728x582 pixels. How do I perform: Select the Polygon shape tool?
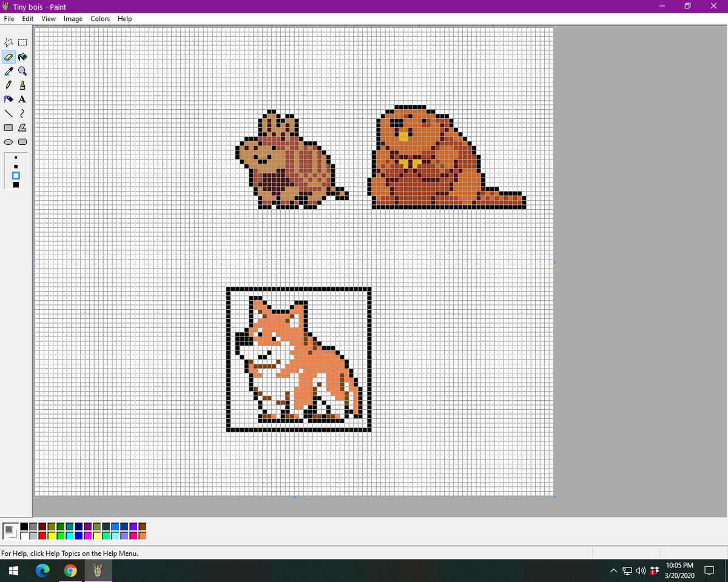(x=22, y=127)
